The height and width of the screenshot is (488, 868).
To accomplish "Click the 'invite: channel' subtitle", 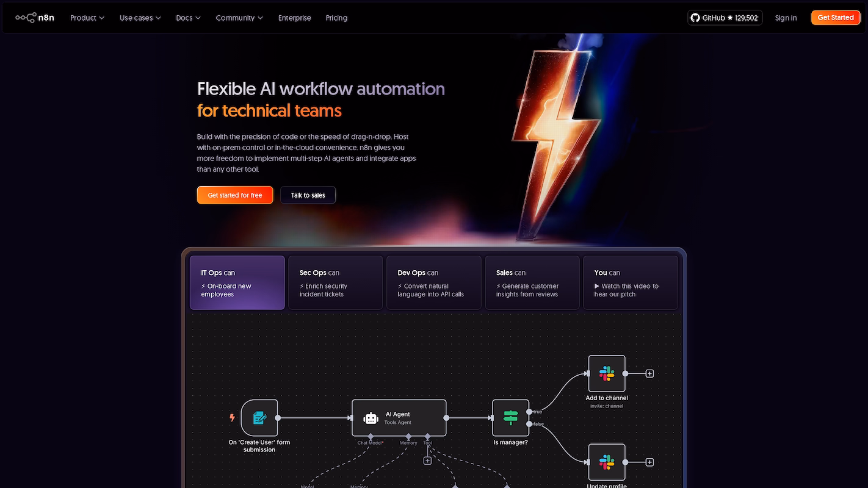I will coord(607,406).
